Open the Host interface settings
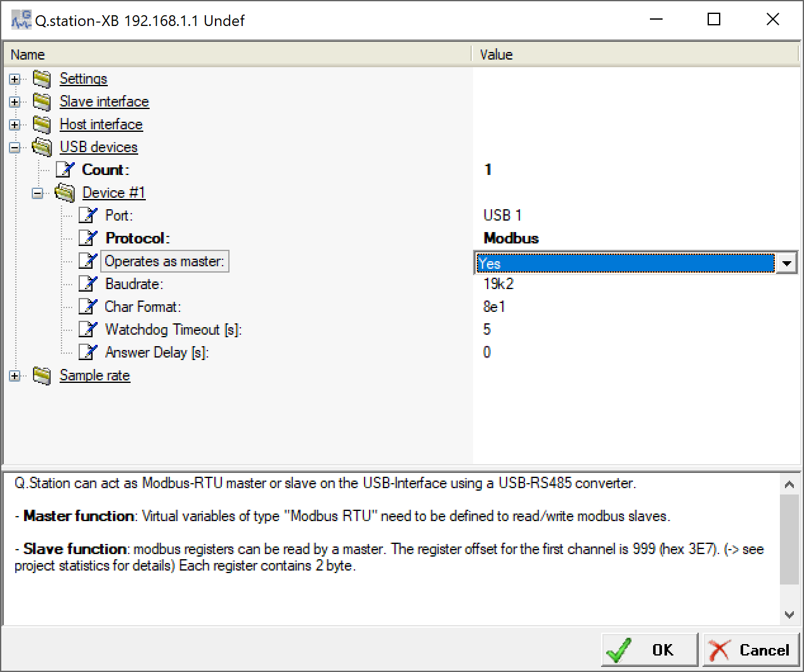Viewport: 804px width, 672px height. (101, 124)
